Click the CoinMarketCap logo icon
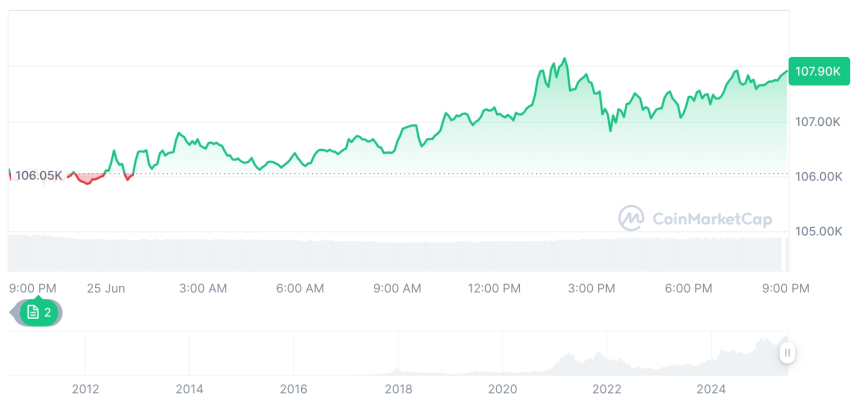The width and height of the screenshot is (860, 401). [631, 218]
